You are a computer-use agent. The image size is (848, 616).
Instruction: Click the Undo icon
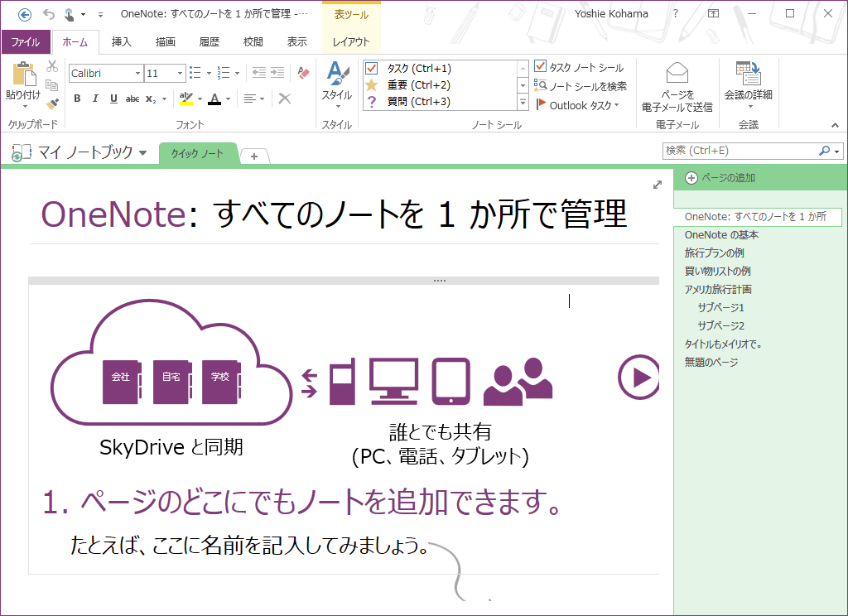click(x=49, y=15)
